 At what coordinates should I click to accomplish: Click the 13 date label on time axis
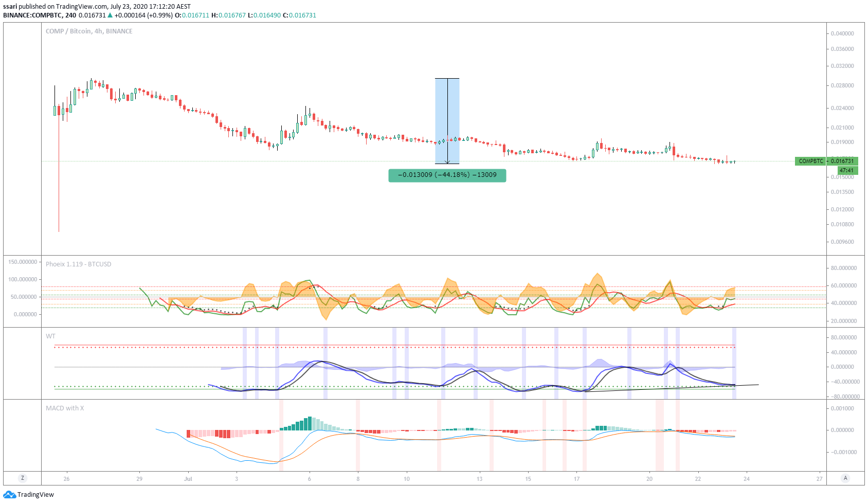coord(480,479)
